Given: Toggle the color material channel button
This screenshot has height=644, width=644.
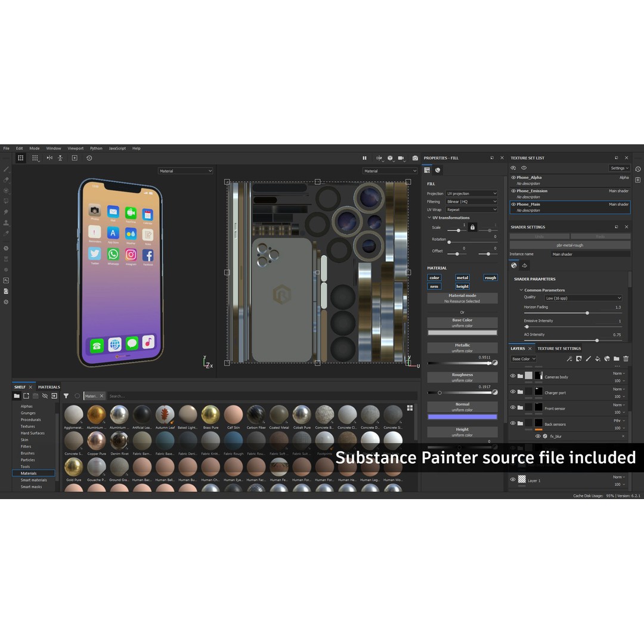Looking at the screenshot, I should tap(434, 278).
